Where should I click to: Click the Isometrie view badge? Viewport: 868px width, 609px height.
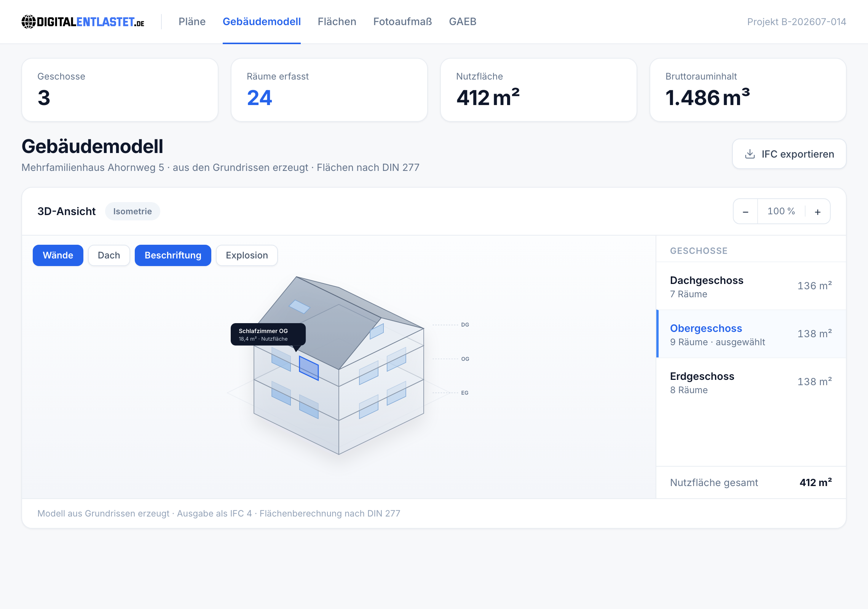[132, 211]
